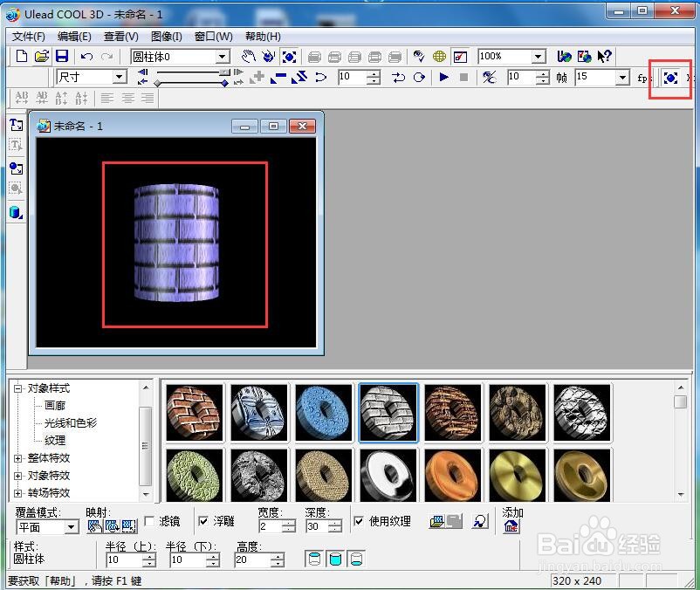
Task: Click the Insert Text tool in left toolbar
Action: pyautogui.click(x=17, y=125)
